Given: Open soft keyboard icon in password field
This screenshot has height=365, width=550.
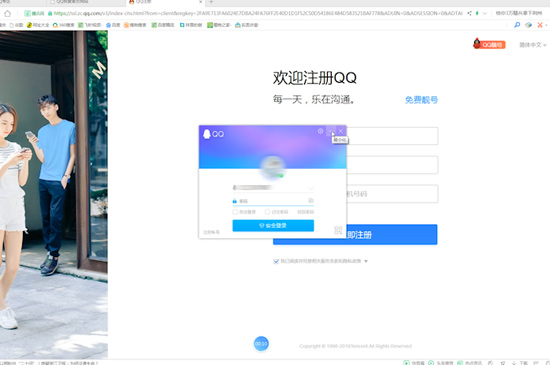Looking at the screenshot, I should coord(311,201).
